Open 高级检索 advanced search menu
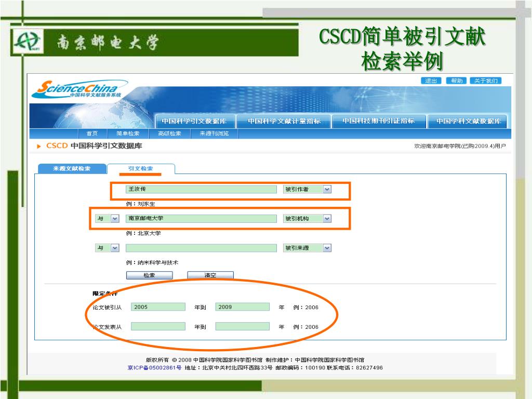The image size is (532, 399). pyautogui.click(x=170, y=134)
